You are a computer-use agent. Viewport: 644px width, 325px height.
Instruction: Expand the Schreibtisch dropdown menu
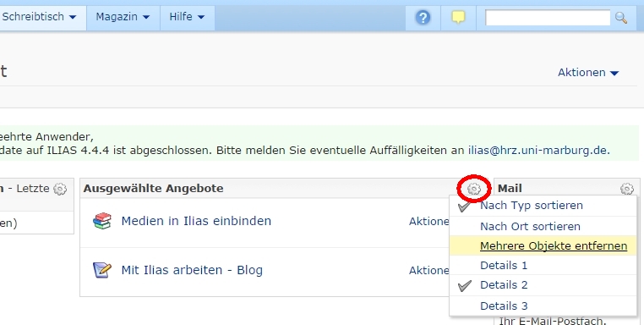pyautogui.click(x=39, y=17)
